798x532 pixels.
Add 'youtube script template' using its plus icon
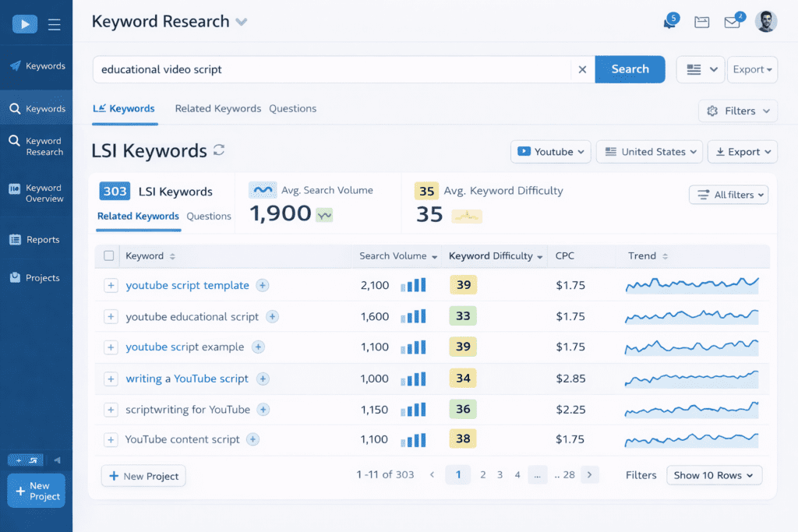263,285
